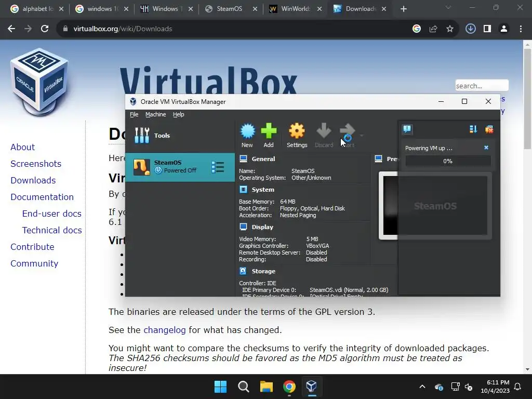Open the Screenshots sidebar link

[36, 164]
